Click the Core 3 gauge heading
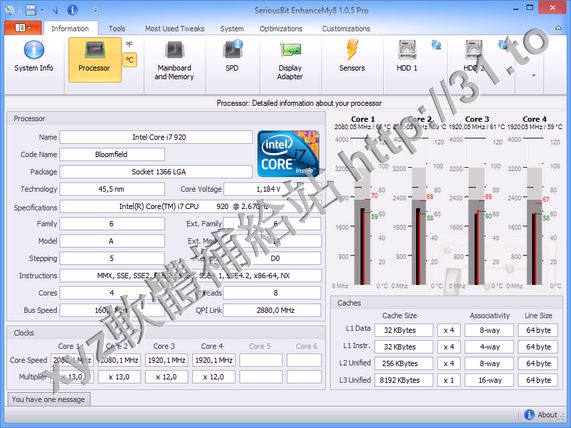 click(477, 119)
